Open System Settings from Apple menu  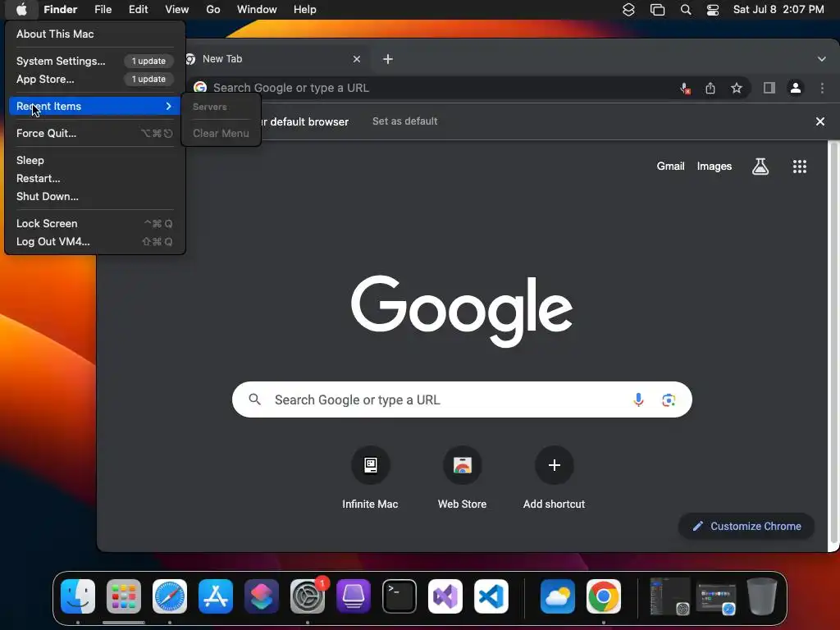coord(94,61)
